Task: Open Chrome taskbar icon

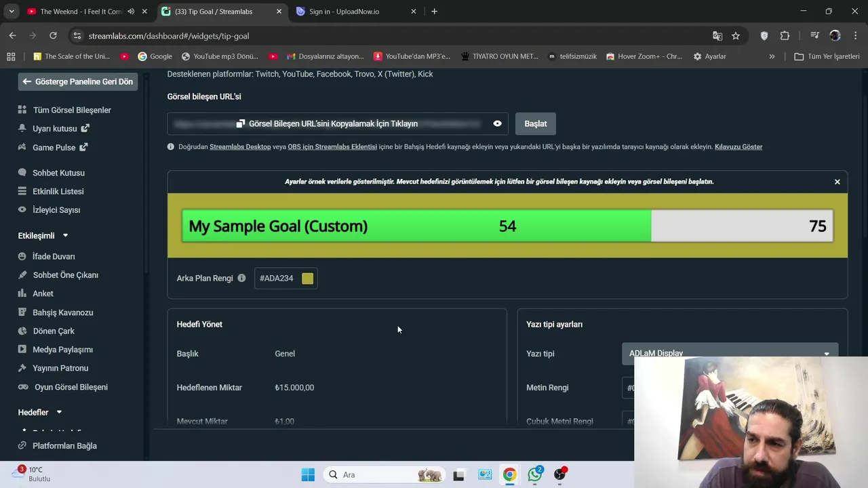Action: click(509, 474)
